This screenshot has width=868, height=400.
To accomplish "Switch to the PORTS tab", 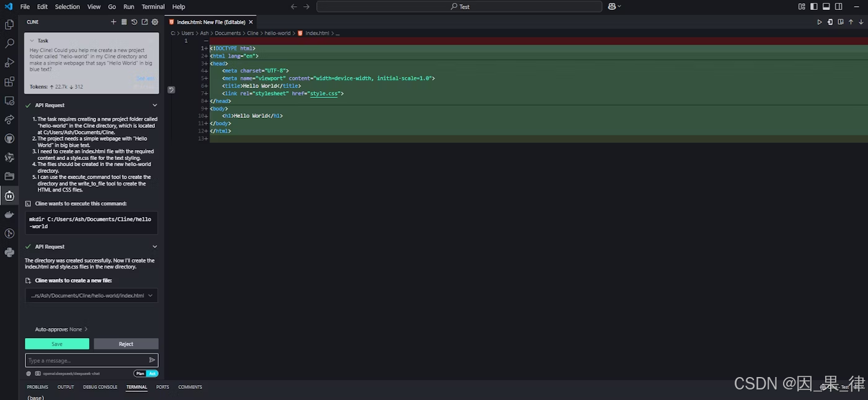I will click(x=162, y=387).
